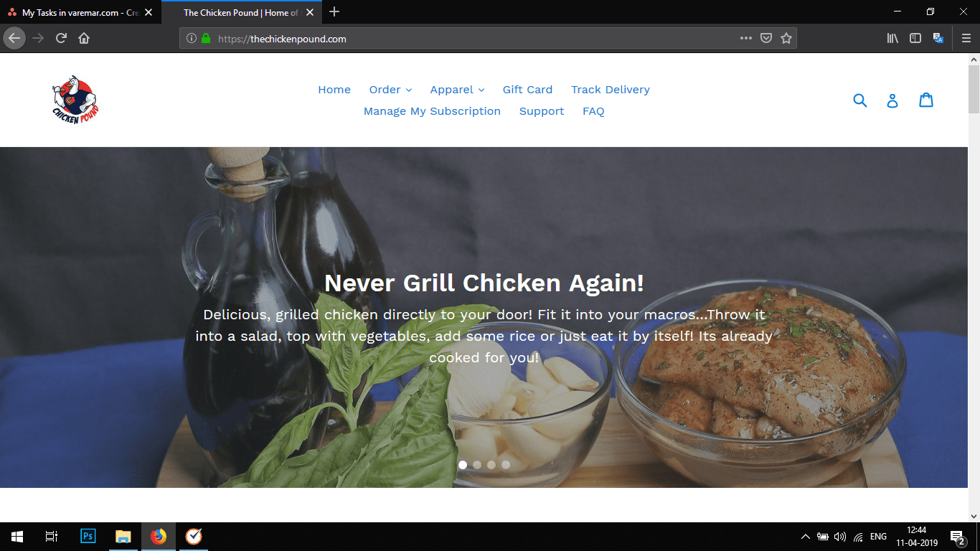
Task: Open the Gift Card page link
Action: tap(527, 90)
